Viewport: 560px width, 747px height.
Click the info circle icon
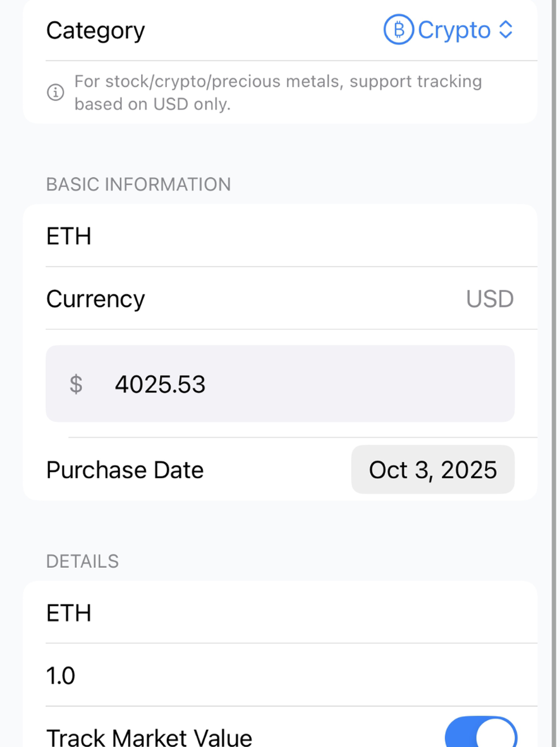click(x=55, y=92)
